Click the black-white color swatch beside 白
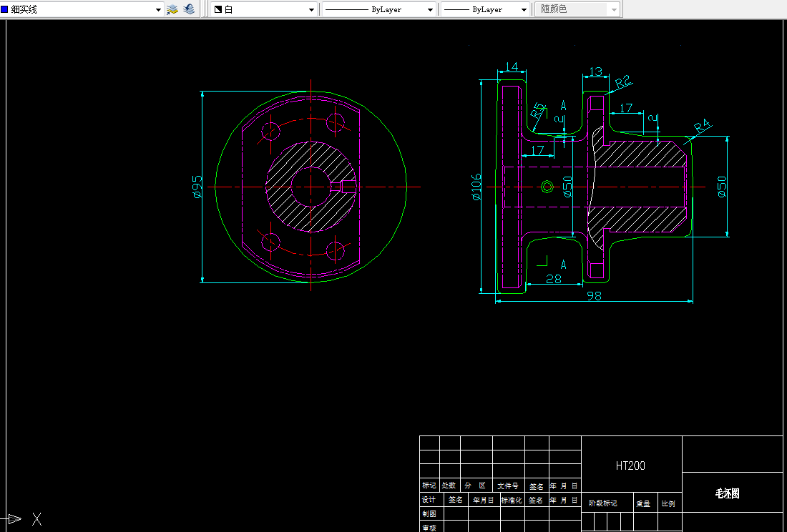The width and height of the screenshot is (787, 532). tap(218, 9)
